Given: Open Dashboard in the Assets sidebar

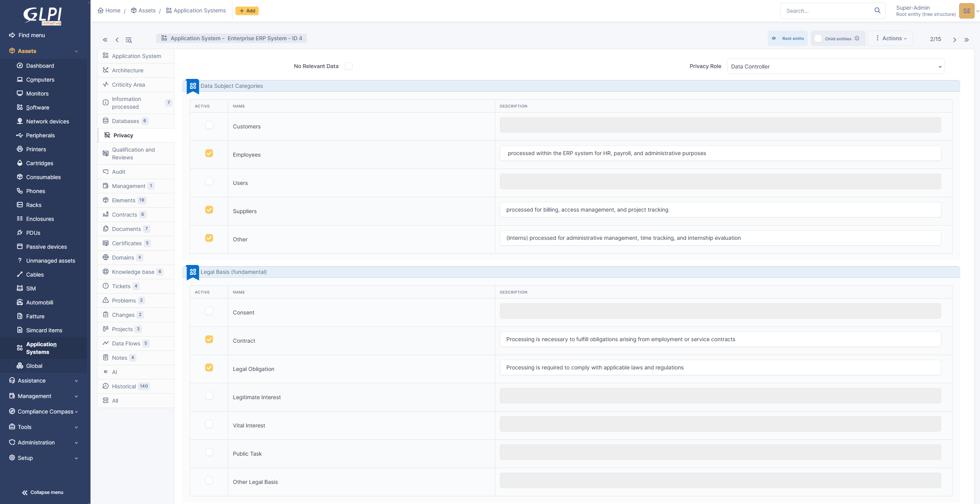Looking at the screenshot, I should coord(40,66).
